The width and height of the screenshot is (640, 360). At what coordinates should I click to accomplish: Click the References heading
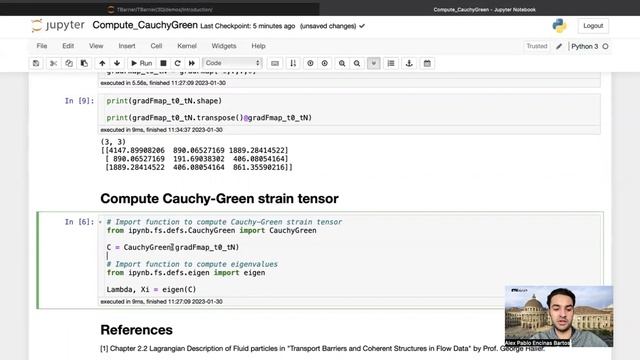click(136, 330)
